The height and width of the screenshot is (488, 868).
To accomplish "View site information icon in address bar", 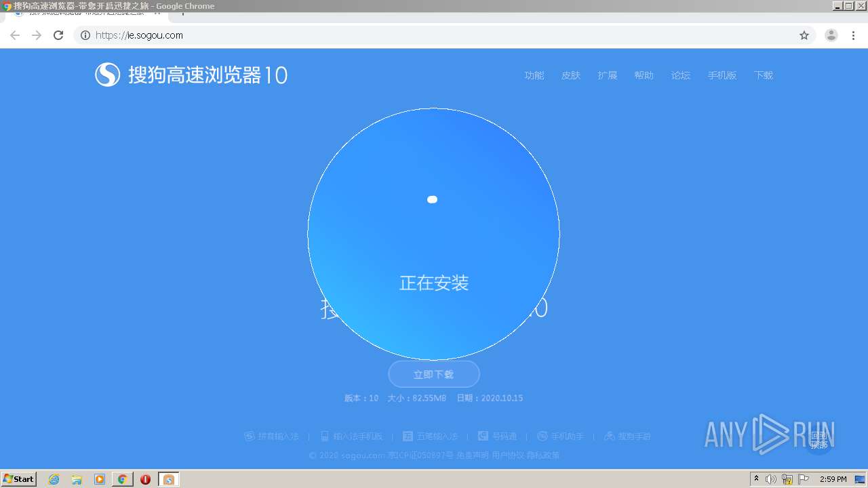I will point(85,35).
